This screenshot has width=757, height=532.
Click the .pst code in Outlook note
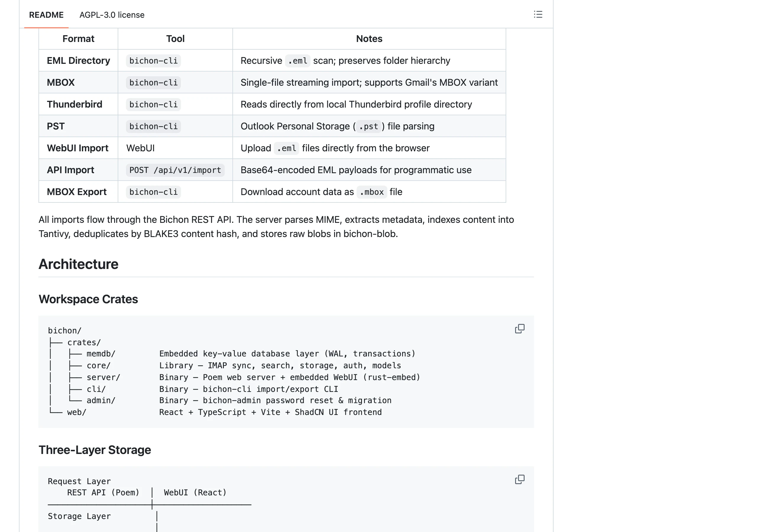point(368,126)
